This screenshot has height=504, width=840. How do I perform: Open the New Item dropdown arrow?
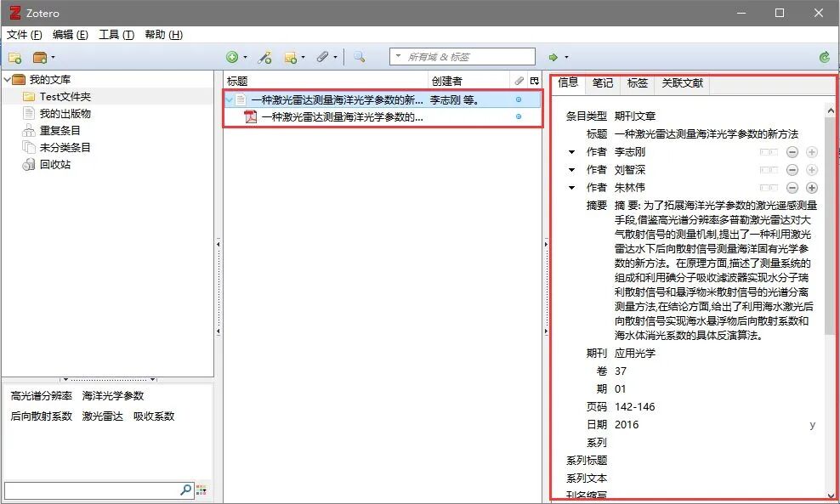[246, 57]
